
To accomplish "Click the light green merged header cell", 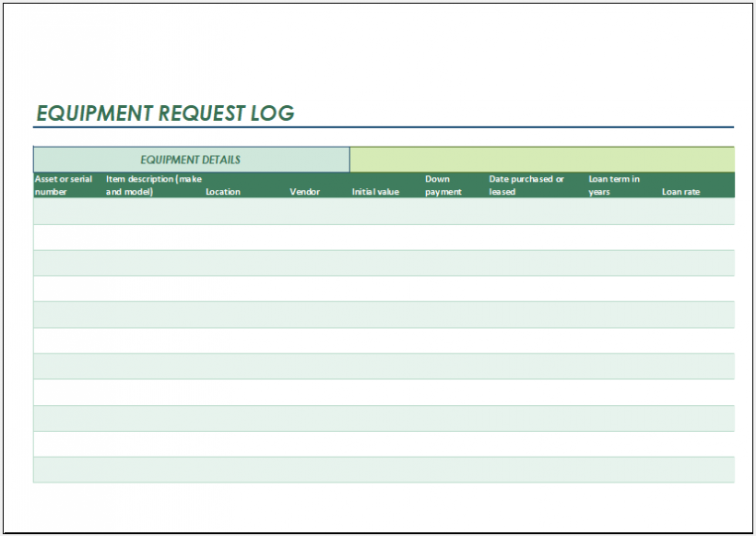I will tap(542, 160).
